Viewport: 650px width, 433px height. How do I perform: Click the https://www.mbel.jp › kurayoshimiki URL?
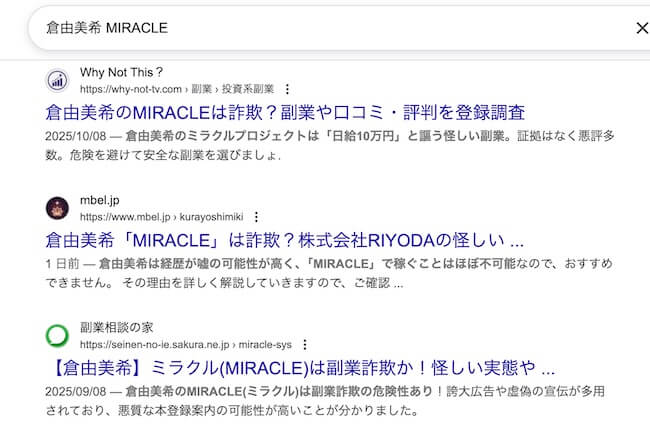(x=162, y=217)
